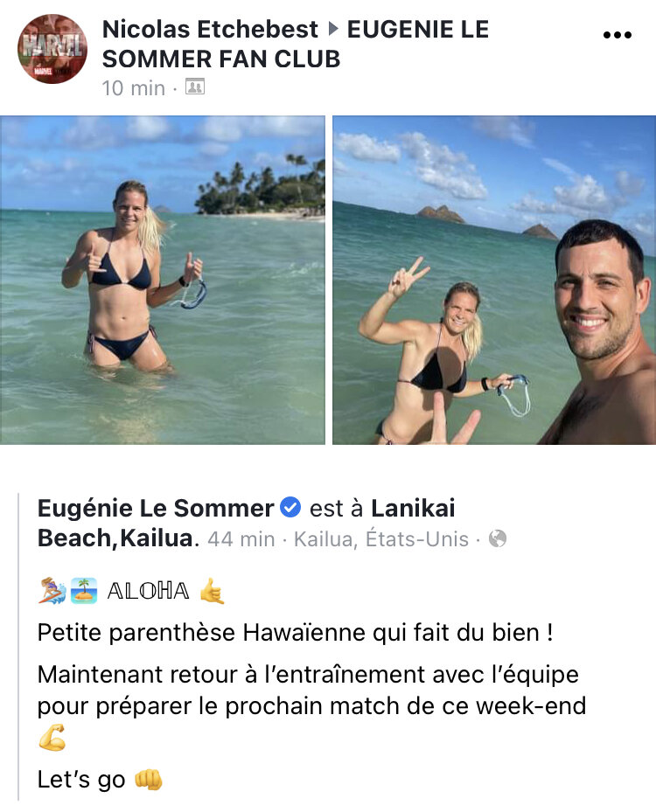This screenshot has height=812, width=656.
Task: Open the Lanikai Beach, Kailua location
Action: click(246, 523)
